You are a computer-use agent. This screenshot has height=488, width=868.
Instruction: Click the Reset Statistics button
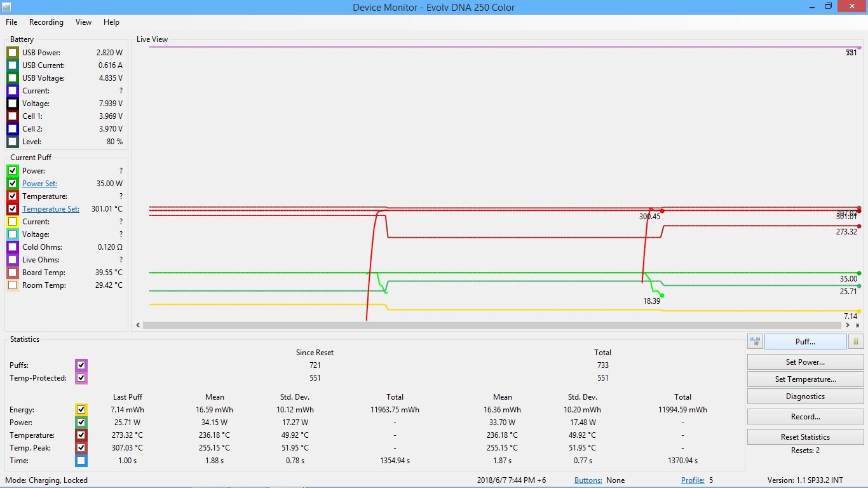(805, 437)
